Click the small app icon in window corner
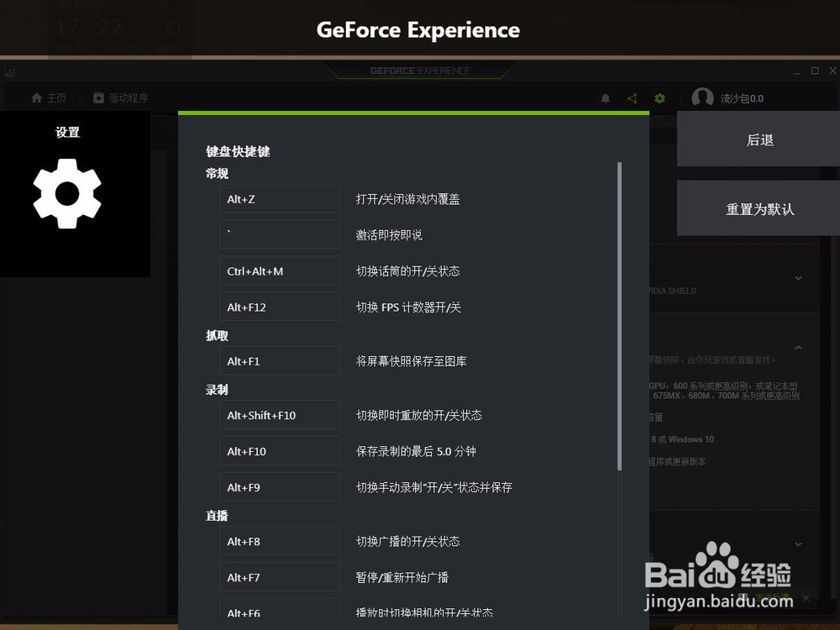The height and width of the screenshot is (630, 840). [10, 71]
